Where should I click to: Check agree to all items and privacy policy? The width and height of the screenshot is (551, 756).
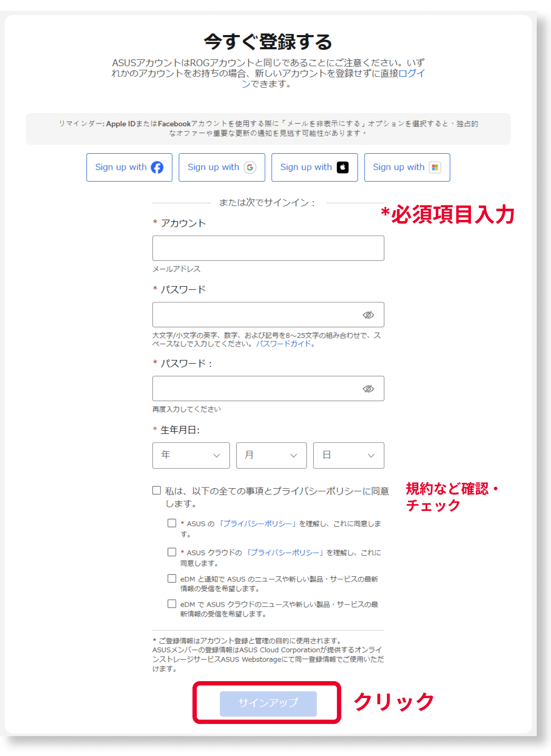157,490
